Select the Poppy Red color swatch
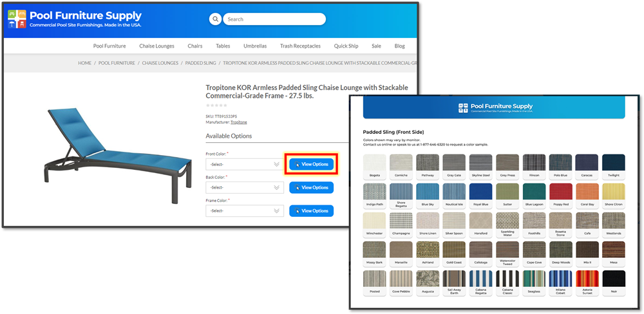 point(560,196)
